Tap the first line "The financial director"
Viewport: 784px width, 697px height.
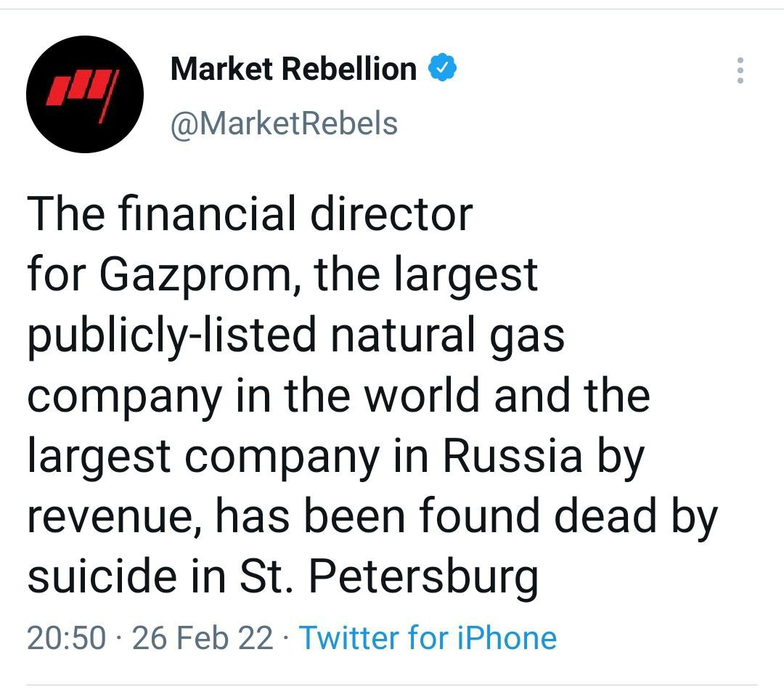250,214
